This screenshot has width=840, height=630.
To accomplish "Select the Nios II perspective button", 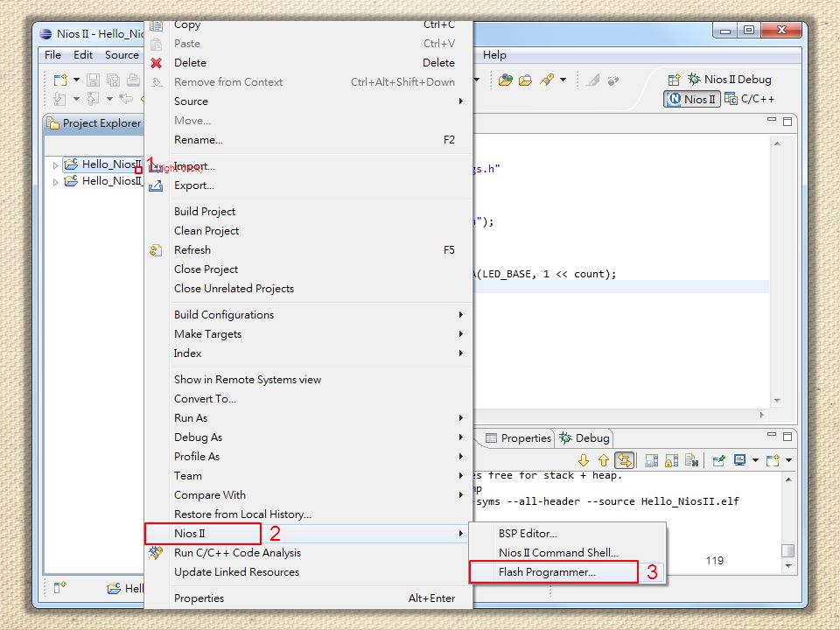I will coord(691,99).
